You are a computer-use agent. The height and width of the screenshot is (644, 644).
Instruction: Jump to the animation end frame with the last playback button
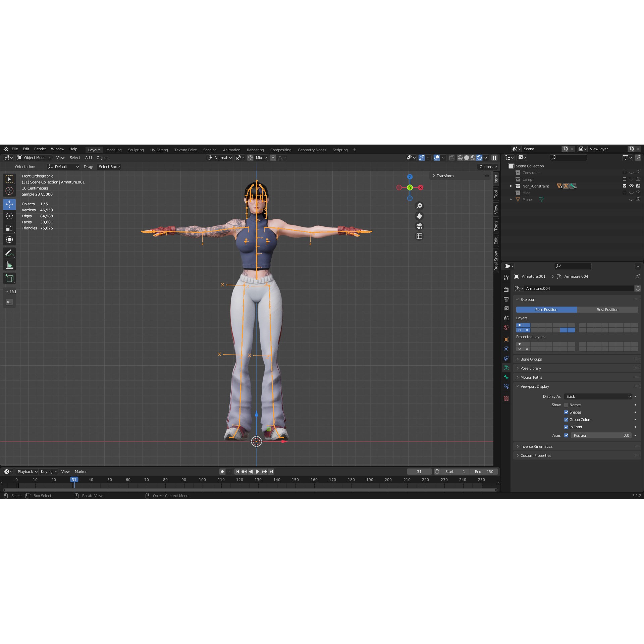pos(271,472)
